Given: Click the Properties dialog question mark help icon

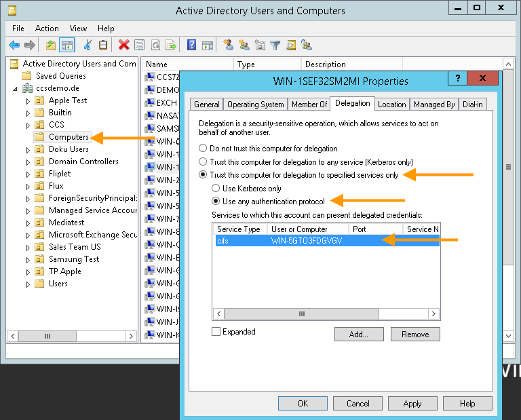Looking at the screenshot, I should (x=457, y=78).
